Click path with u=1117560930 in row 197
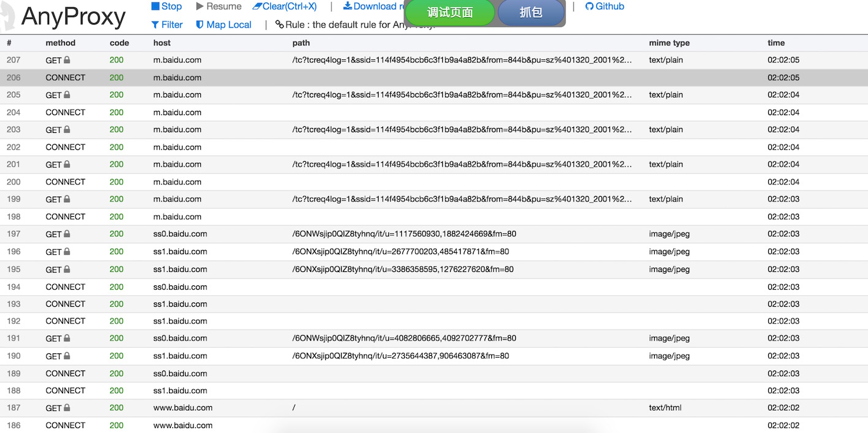Viewport: 868px width, 433px height. (404, 234)
